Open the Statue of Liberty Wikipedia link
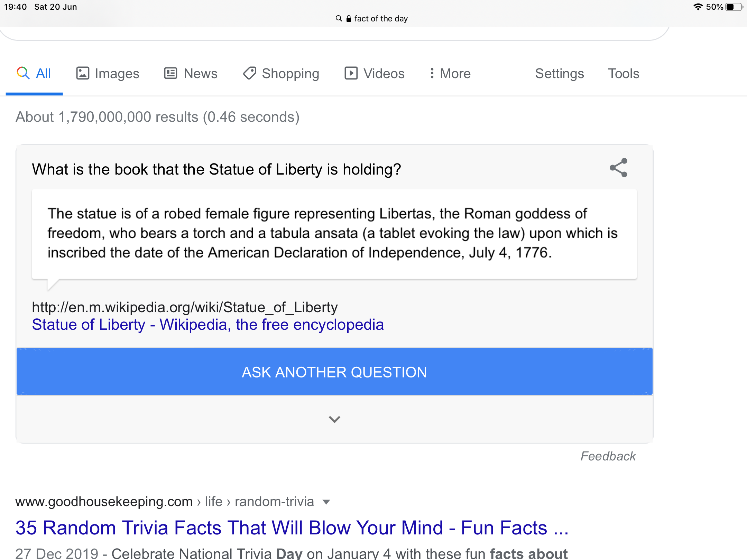Screen dimensions: 747x560 (x=207, y=325)
